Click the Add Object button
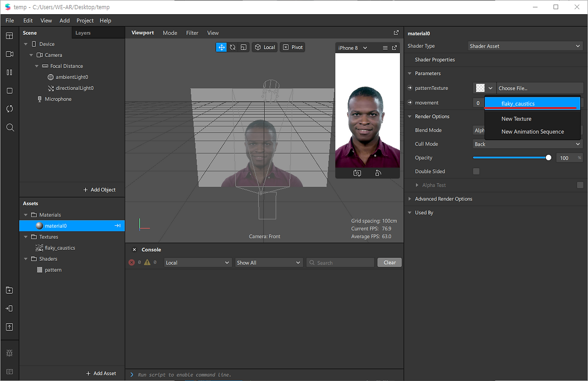This screenshot has height=381, width=588. (99, 190)
